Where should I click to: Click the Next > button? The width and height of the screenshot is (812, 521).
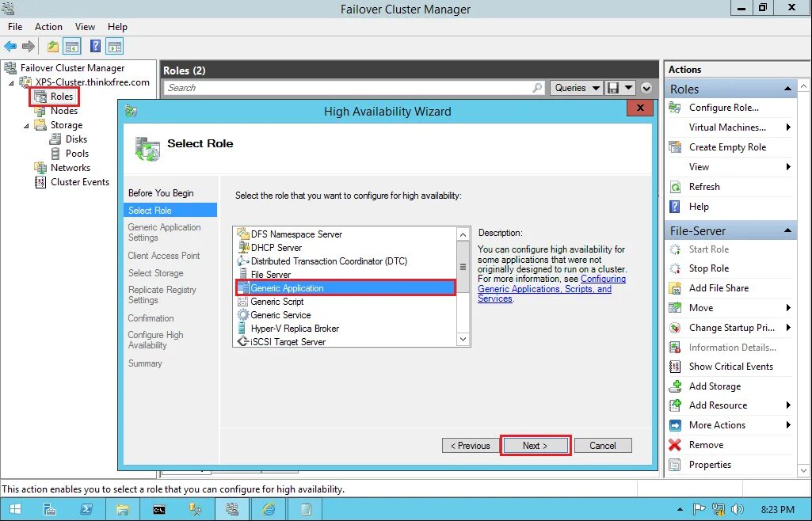pos(535,446)
